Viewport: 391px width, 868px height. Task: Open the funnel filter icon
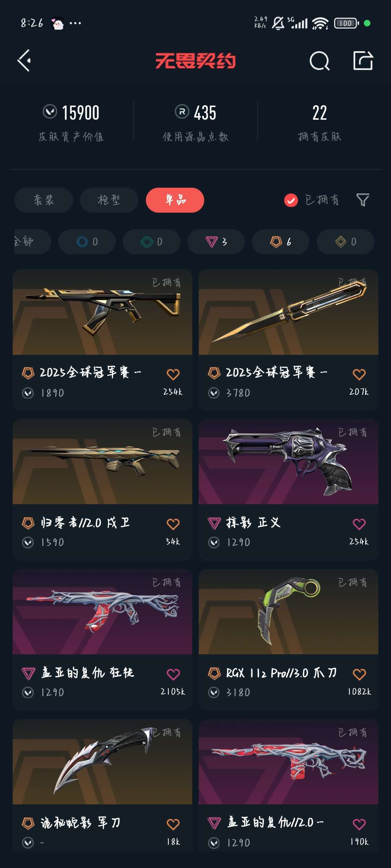(363, 200)
